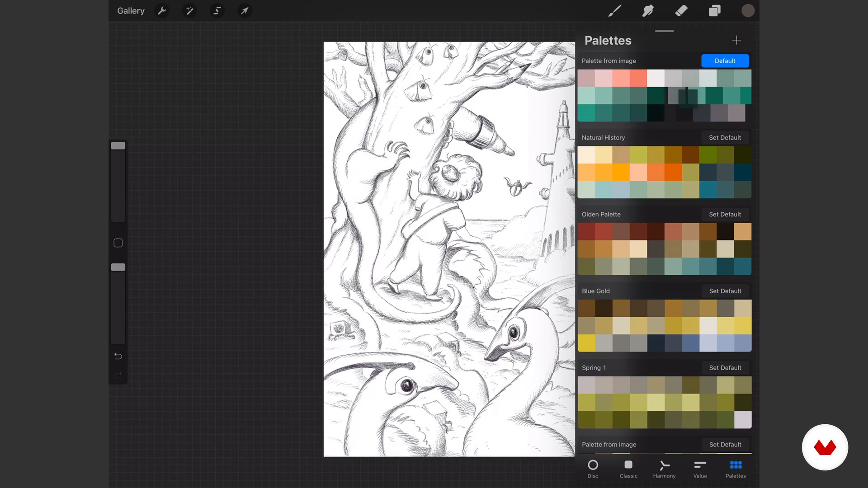Tap the active color circle

click(x=748, y=11)
